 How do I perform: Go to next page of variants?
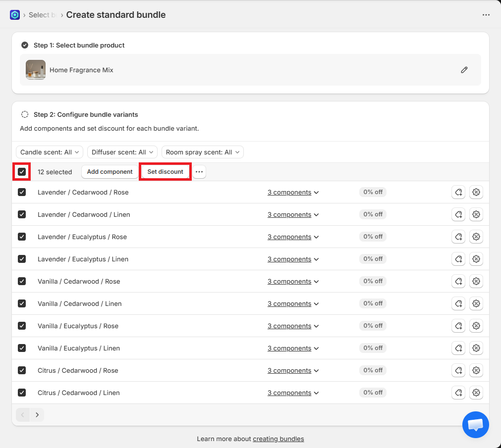click(37, 415)
